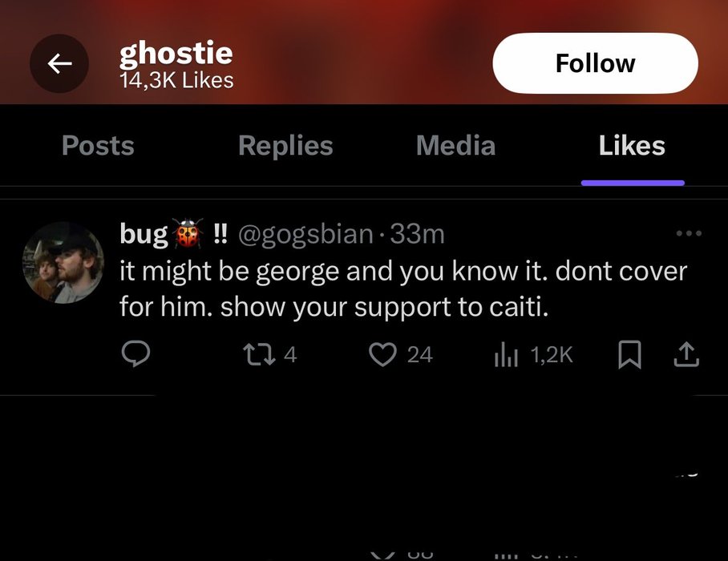Select the Media tab
Screen dimensions: 728x561
click(x=455, y=146)
